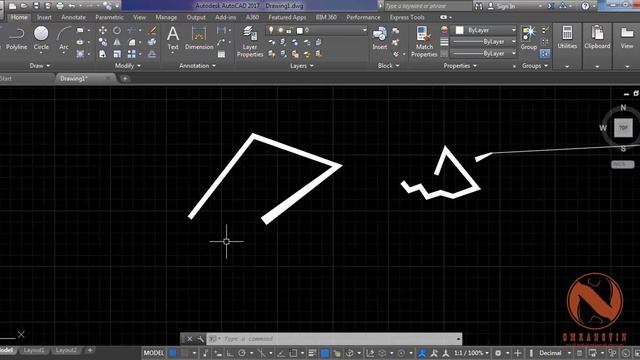Image resolution: width=640 pixels, height=360 pixels.
Task: Select the Mirror tool in Modify panel
Action: click(x=117, y=42)
